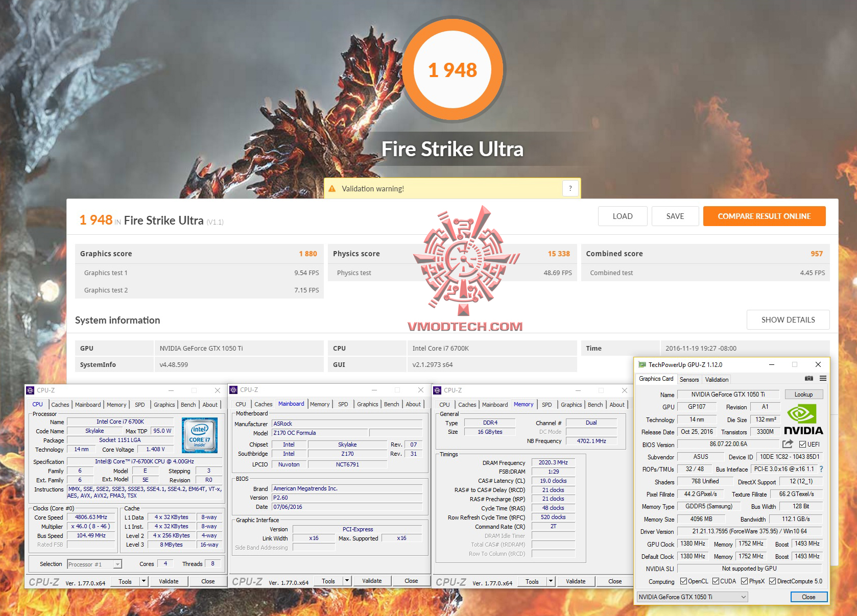
Task: Click the validation warning triangle icon
Action: 332,189
